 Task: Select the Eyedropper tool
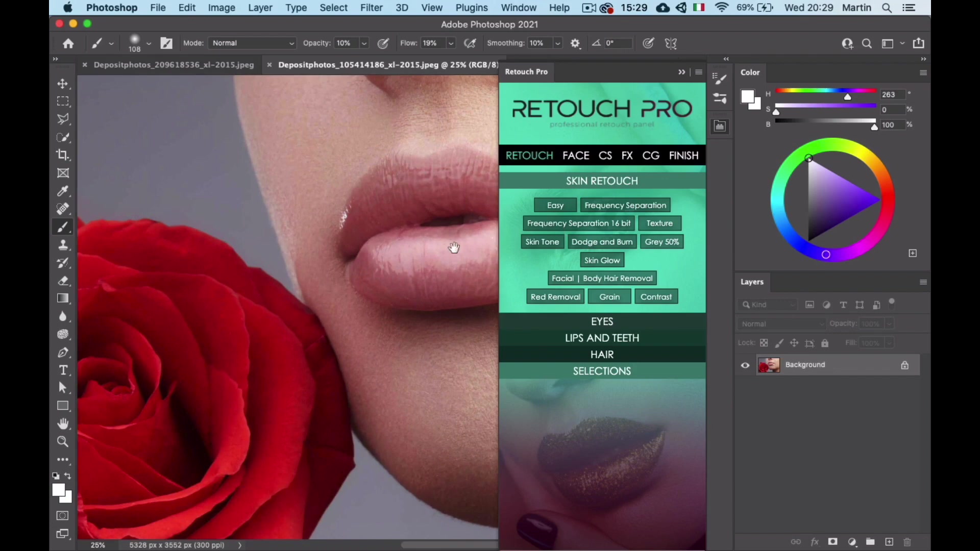[x=63, y=191]
